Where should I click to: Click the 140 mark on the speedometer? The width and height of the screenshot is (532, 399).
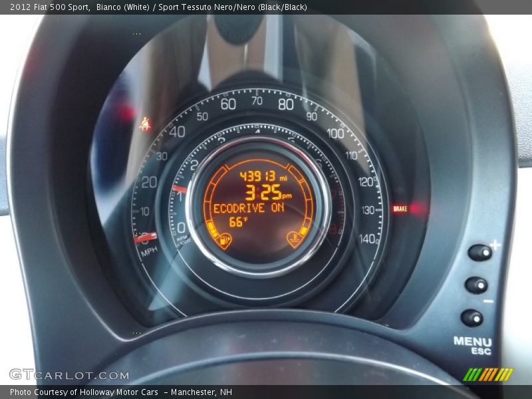coord(368,239)
